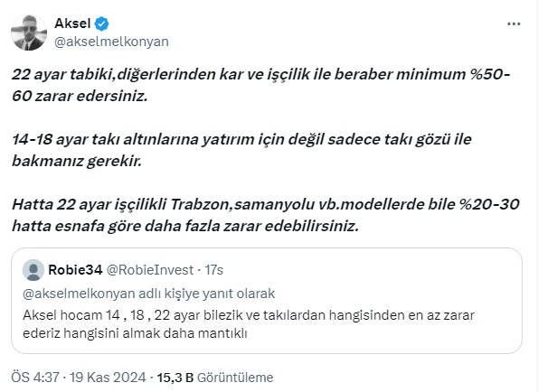Open Aksel's profile via display name
The width and height of the screenshot is (548, 392).
click(80, 23)
